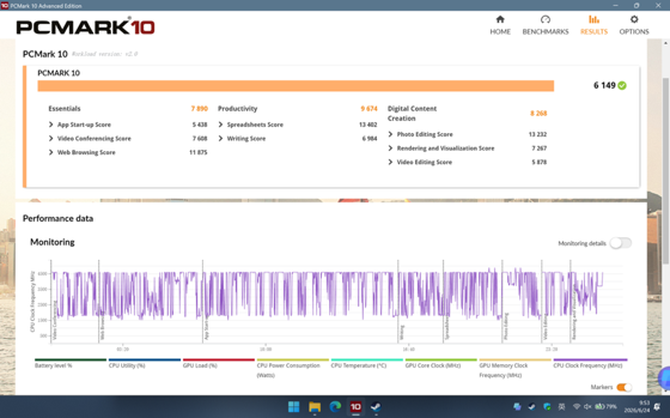The image size is (670, 418).
Task: Click the Spreadsheets value 13 402
Action: click(x=368, y=125)
